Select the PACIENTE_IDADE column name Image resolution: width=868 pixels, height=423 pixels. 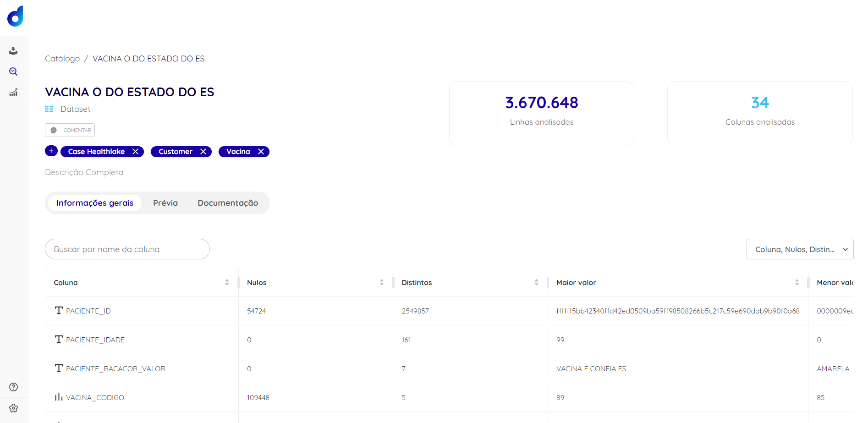[x=95, y=340]
